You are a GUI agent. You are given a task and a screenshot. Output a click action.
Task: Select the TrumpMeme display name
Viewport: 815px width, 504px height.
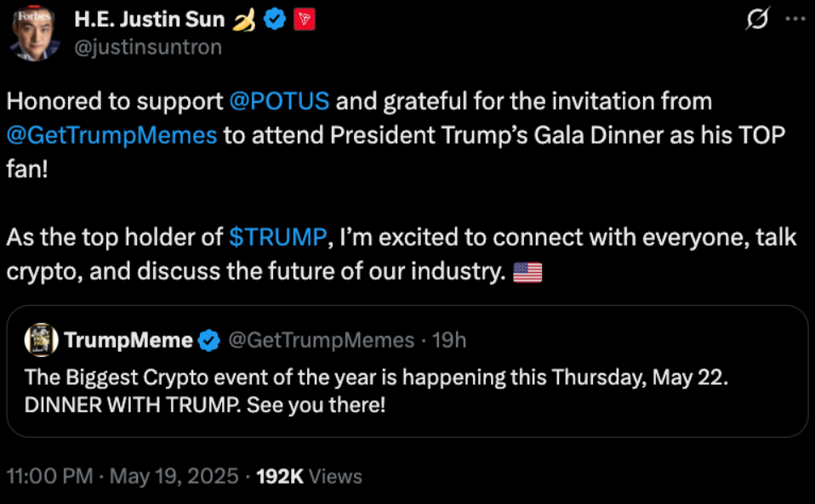(x=128, y=339)
